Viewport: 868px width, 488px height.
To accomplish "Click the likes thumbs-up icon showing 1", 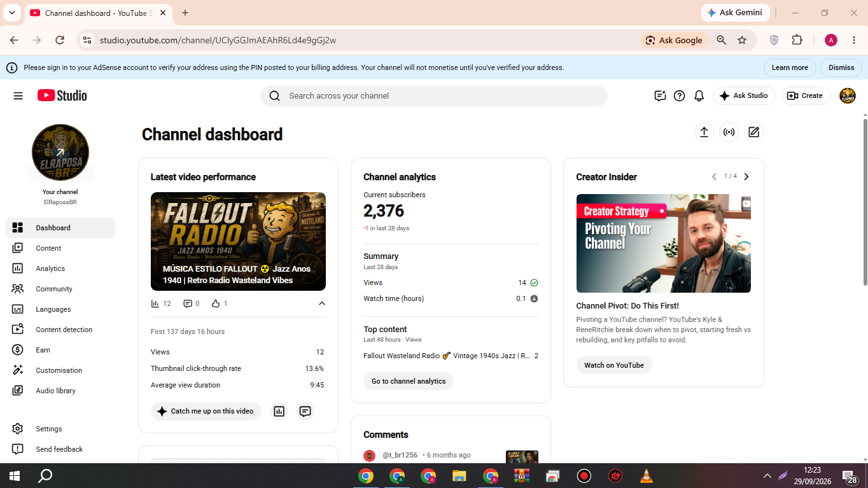I will [216, 303].
